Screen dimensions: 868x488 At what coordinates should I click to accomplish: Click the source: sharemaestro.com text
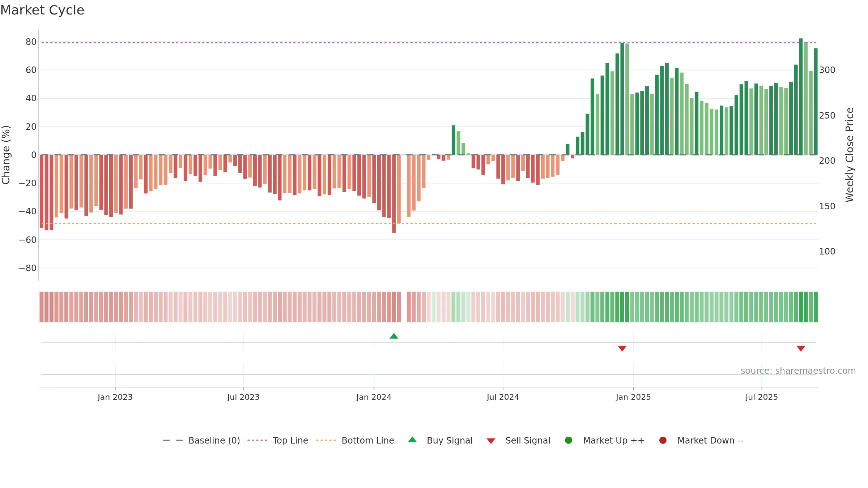798,371
